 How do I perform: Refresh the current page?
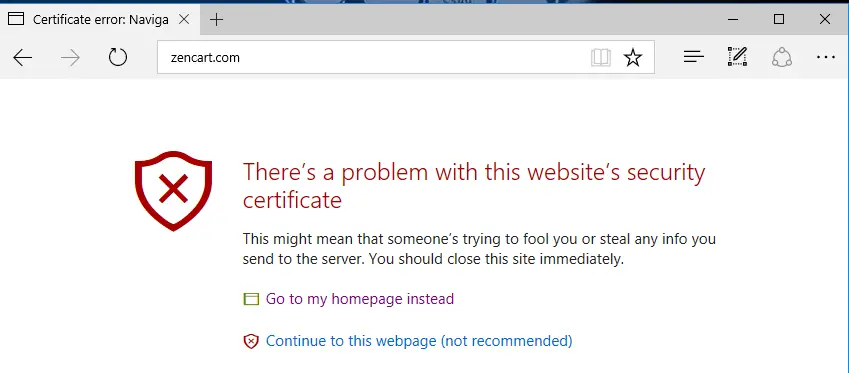click(x=117, y=57)
